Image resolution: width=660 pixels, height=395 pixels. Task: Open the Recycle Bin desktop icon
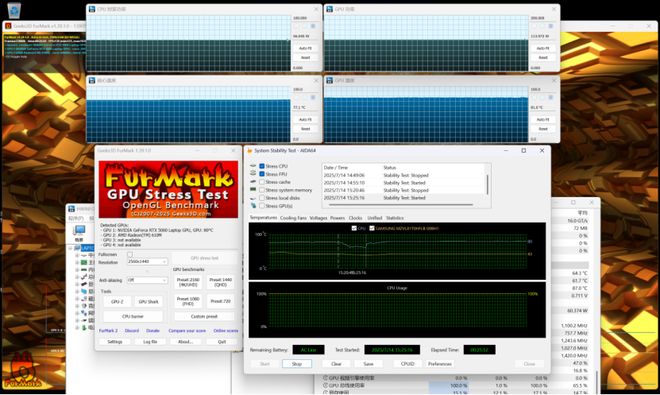14,10
